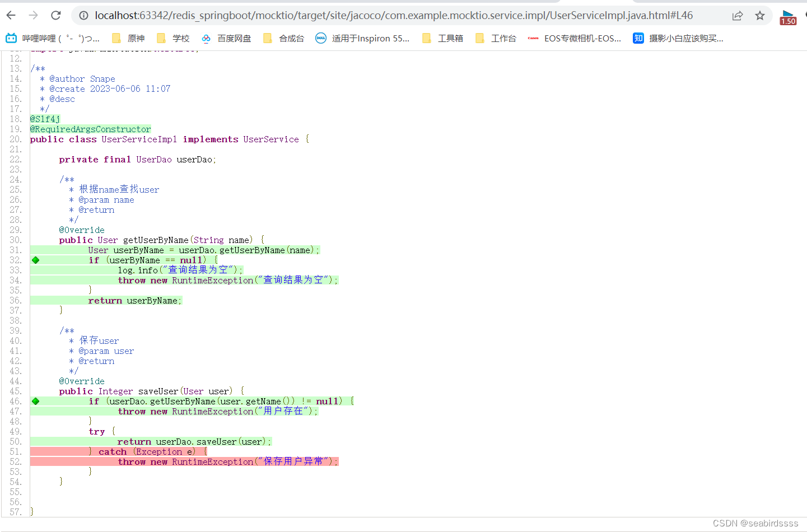Click the '@create 2023-06-06 11:07' comment
The image size is (807, 532).
click(105, 88)
